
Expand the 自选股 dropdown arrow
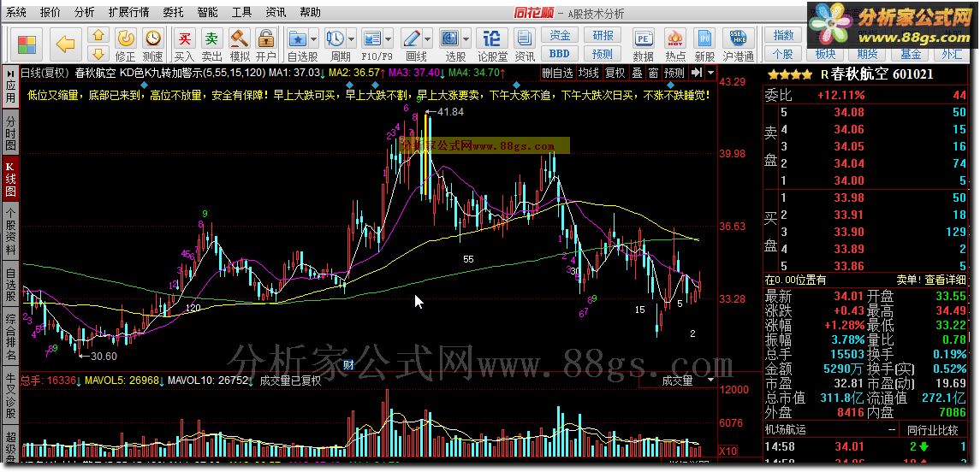coord(313,39)
